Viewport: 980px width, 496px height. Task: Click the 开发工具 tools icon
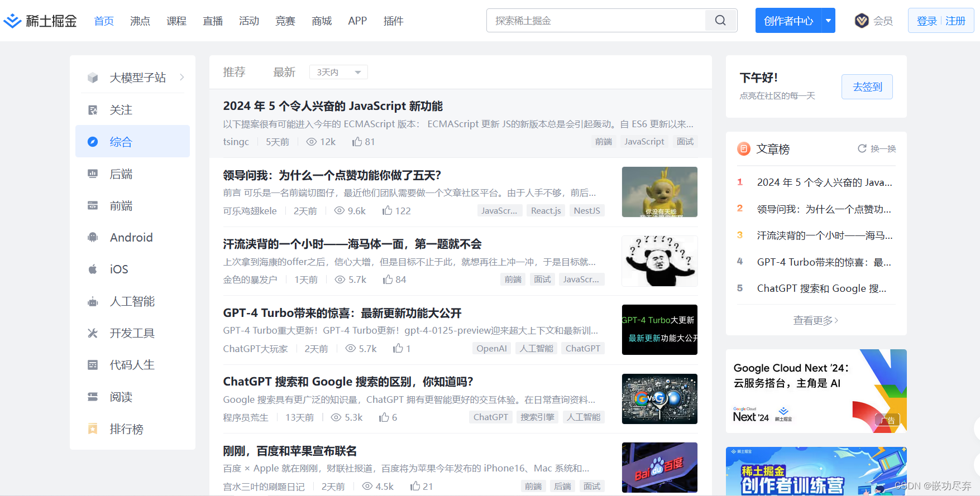(93, 333)
